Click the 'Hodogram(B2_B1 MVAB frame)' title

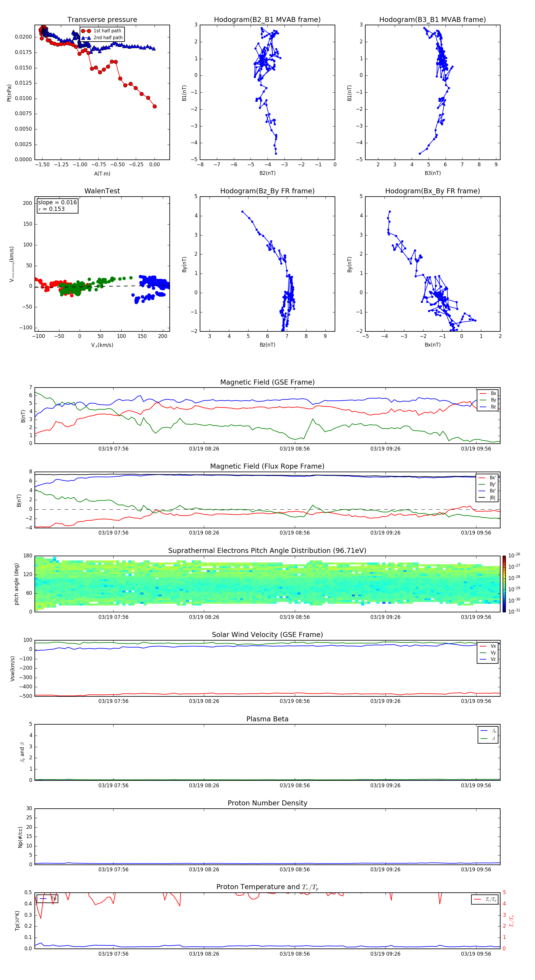click(x=267, y=20)
